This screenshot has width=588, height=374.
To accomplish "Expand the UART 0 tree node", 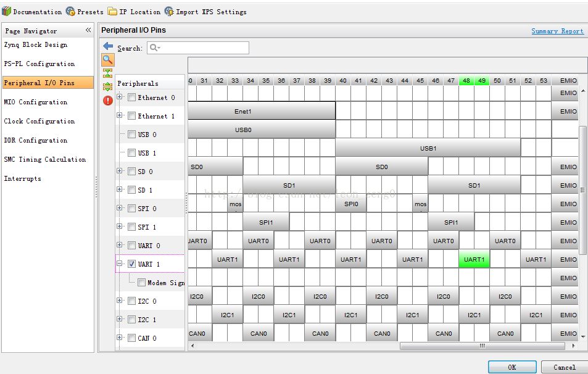I will pyautogui.click(x=119, y=245).
